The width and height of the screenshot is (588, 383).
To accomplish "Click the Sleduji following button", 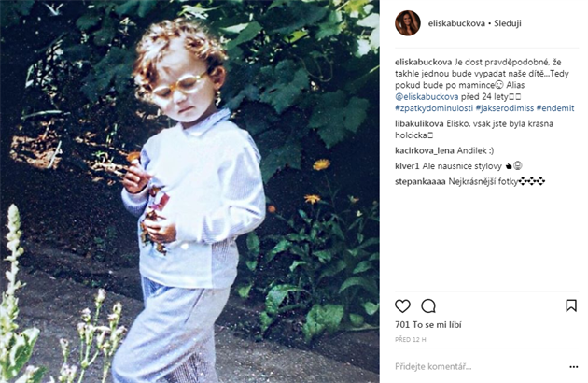I will tap(508, 23).
